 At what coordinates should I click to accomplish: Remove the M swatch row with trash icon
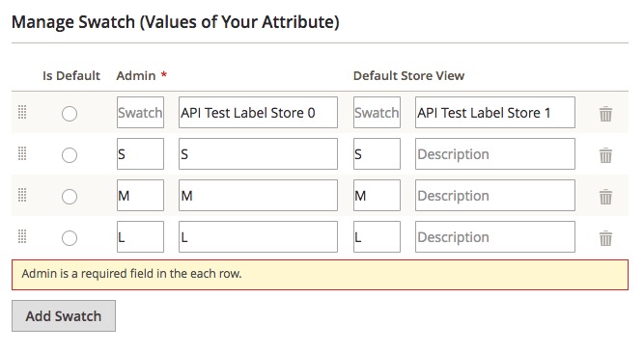[605, 197]
